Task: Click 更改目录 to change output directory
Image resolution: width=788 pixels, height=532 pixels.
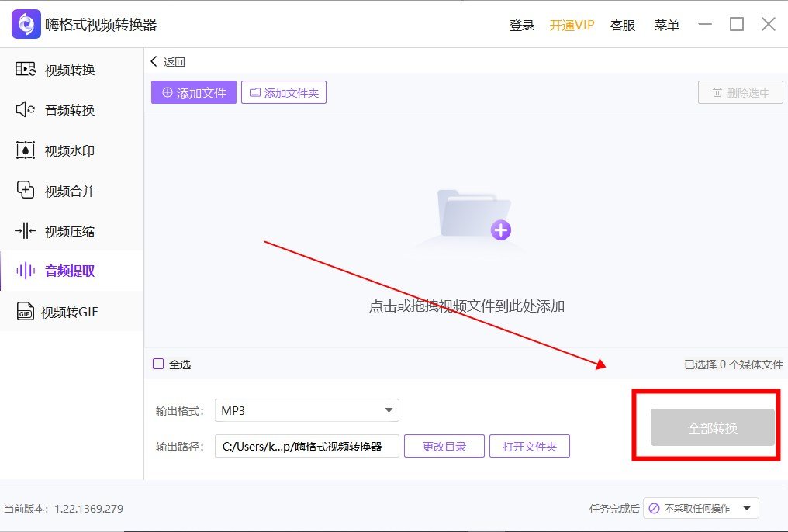Action: 444,445
